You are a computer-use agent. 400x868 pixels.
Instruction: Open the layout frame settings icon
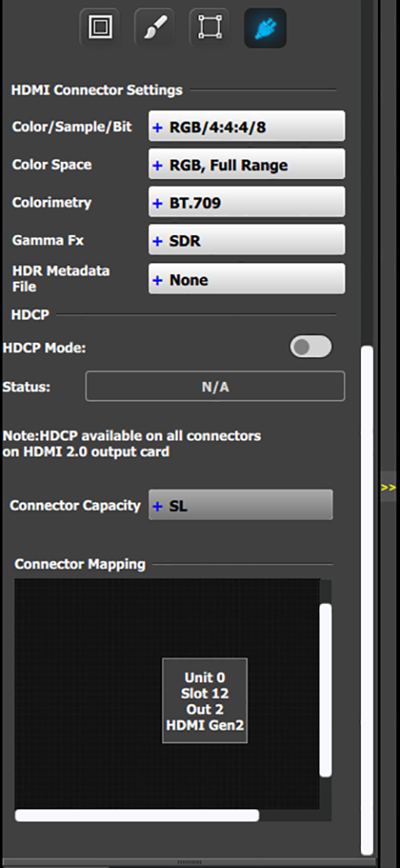click(100, 27)
